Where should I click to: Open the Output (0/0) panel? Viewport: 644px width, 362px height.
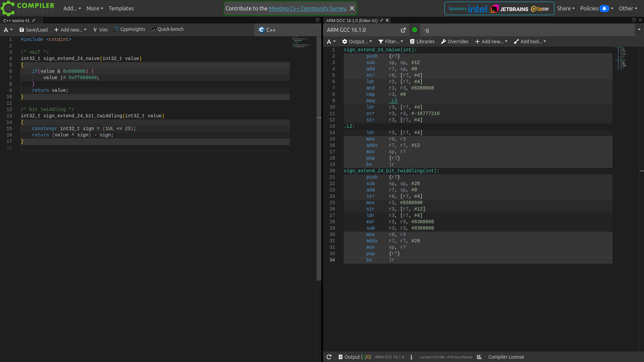(x=355, y=357)
